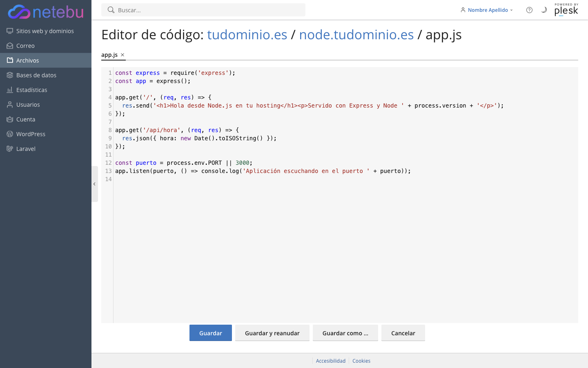Click line number 5 in the gutter
Viewport: 588px width, 368px height.
click(x=110, y=105)
